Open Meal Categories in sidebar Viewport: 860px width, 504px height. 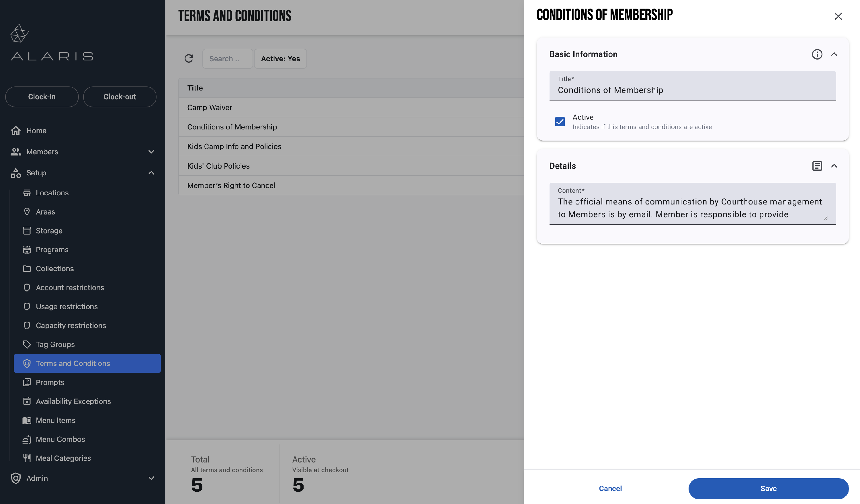click(63, 458)
